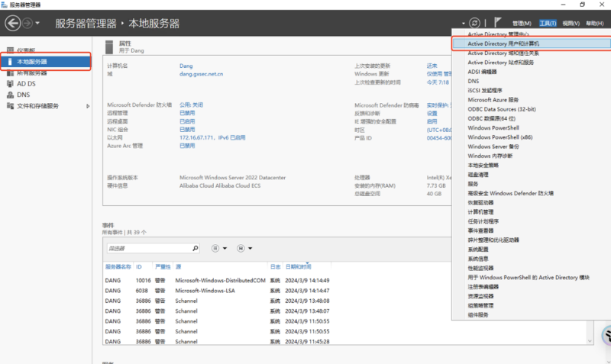Sort events by ID column header
Screen dimensions: 611x364
coord(139,266)
